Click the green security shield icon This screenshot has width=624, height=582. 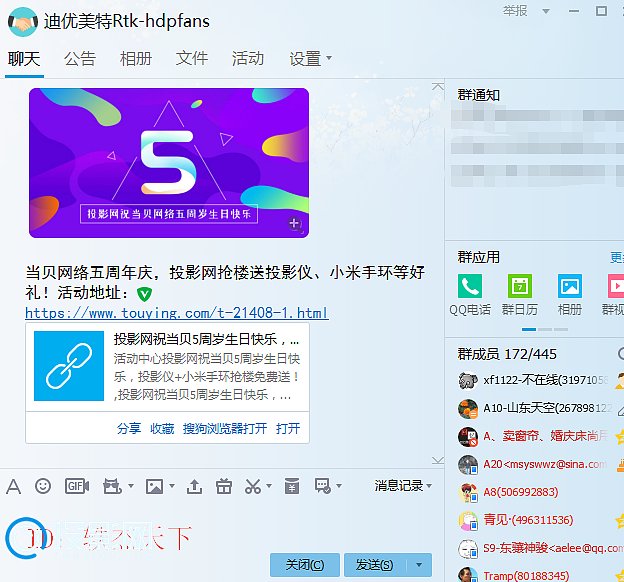(x=144, y=294)
